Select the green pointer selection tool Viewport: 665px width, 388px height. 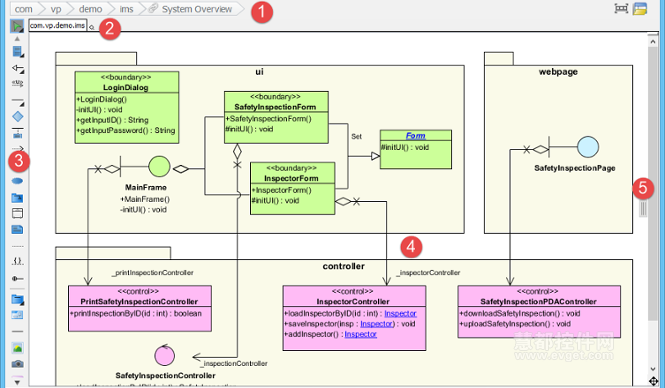coord(17,26)
